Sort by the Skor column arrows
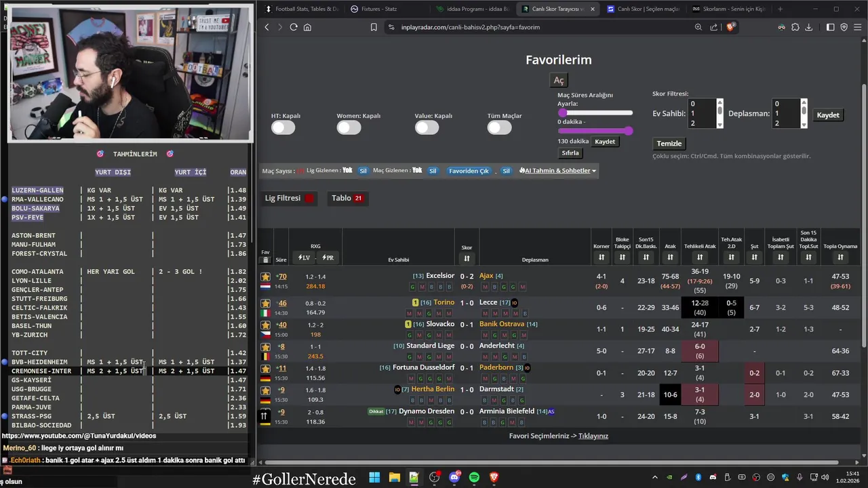The image size is (868, 488). tap(467, 258)
